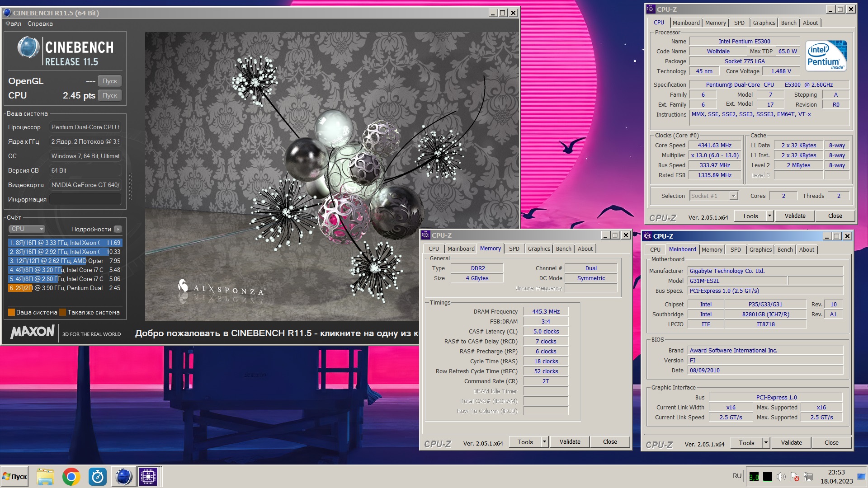Open the Windows Пуск start button

[14, 477]
